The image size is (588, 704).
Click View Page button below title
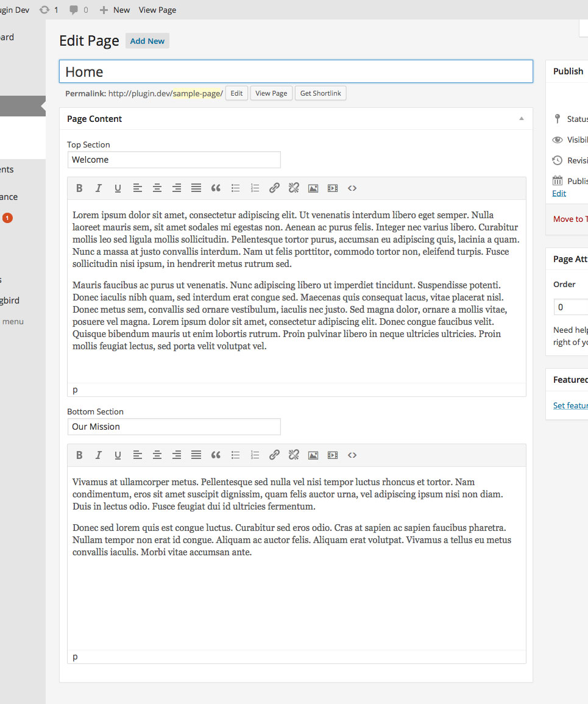(x=271, y=93)
